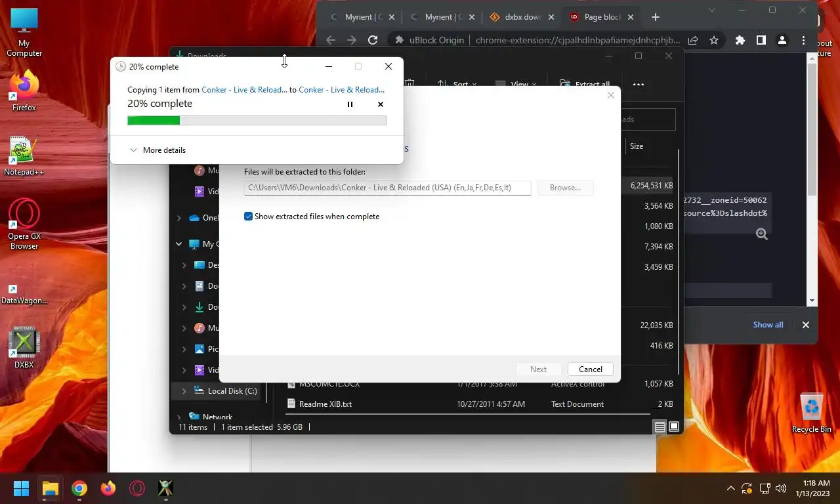The width and height of the screenshot is (840, 504).
Task: Select the Notepad++ desktop icon
Action: [24, 156]
